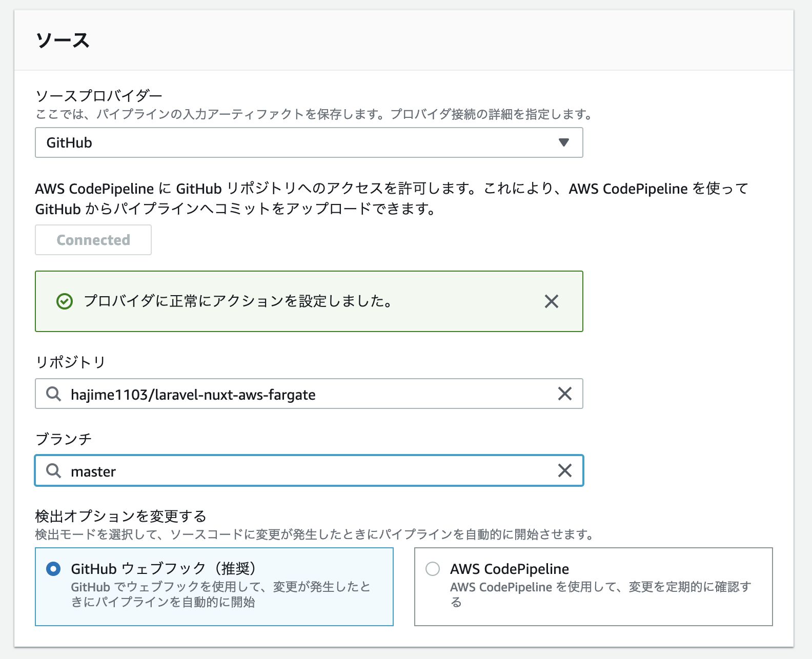Click the ソース section heading
The image size is (812, 659).
tap(63, 40)
